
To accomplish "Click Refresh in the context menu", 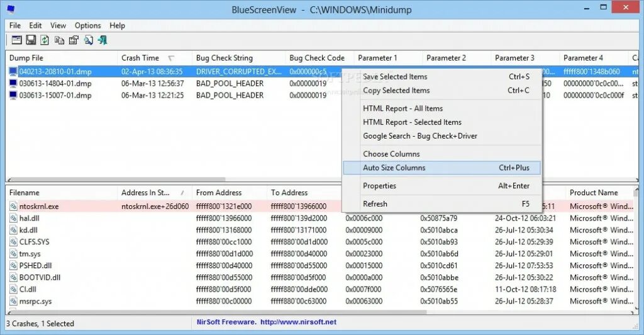I will pos(442,204).
